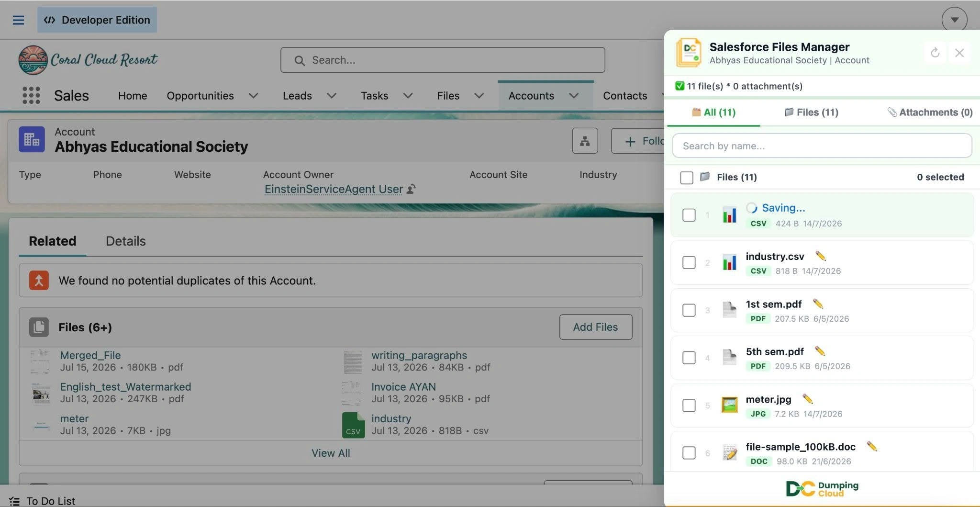Show the All (11) tab in Files Manager

[x=713, y=112]
